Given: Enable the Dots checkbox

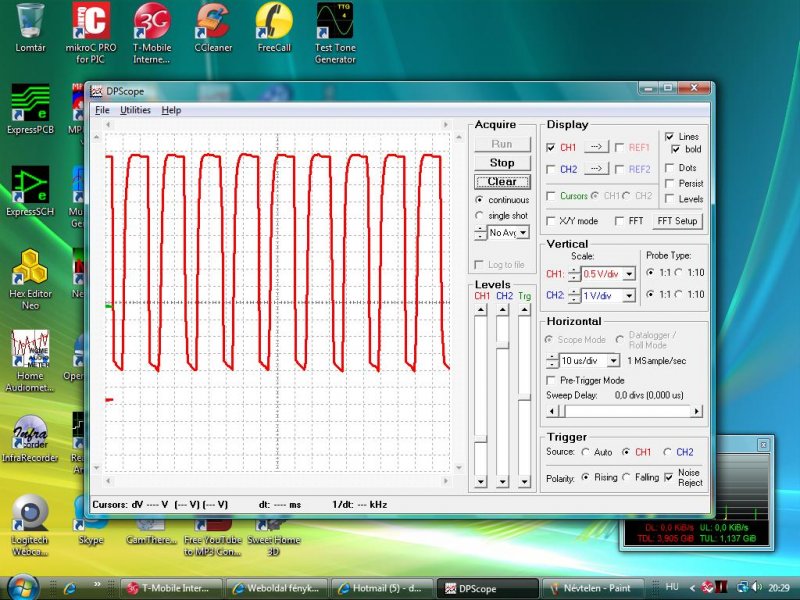Looking at the screenshot, I should (x=669, y=168).
